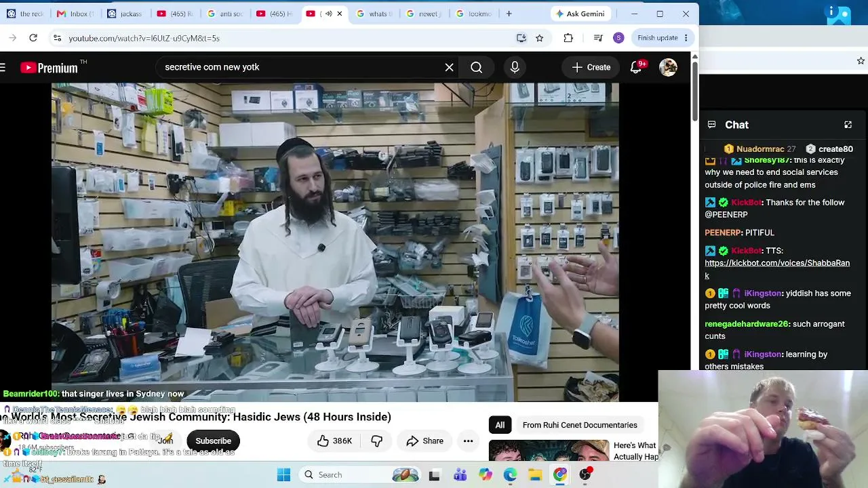Mute the audio on the playing tab
Image resolution: width=868 pixels, height=488 pixels.
[328, 14]
